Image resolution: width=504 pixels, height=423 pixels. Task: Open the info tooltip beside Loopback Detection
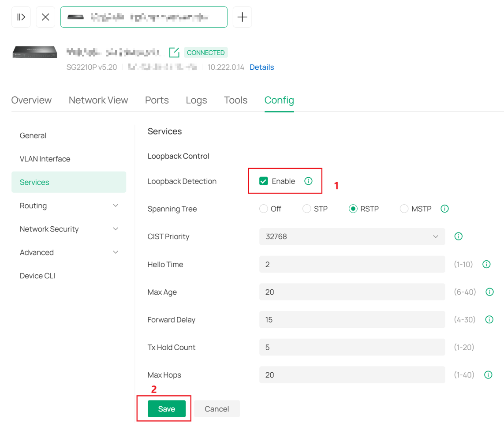click(309, 181)
